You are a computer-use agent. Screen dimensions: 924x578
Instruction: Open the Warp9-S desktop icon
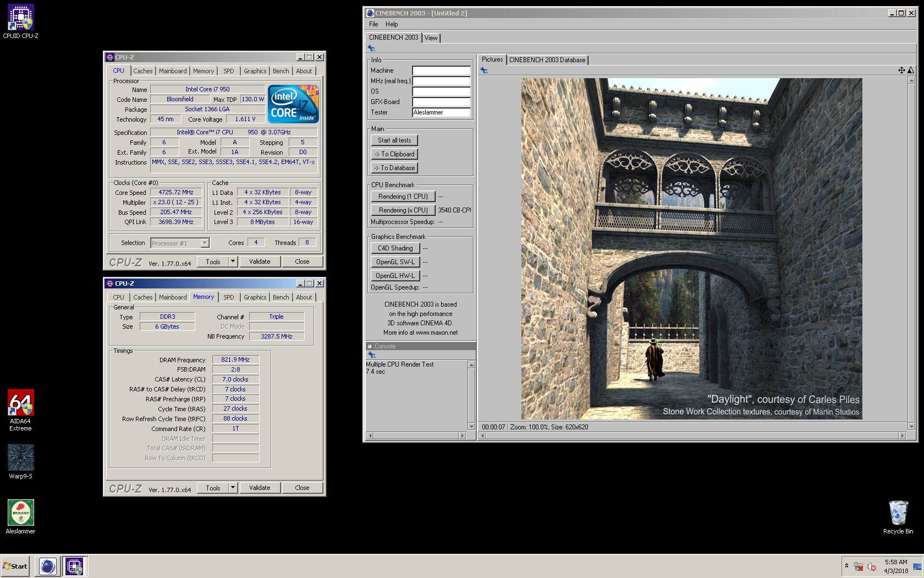(20, 461)
